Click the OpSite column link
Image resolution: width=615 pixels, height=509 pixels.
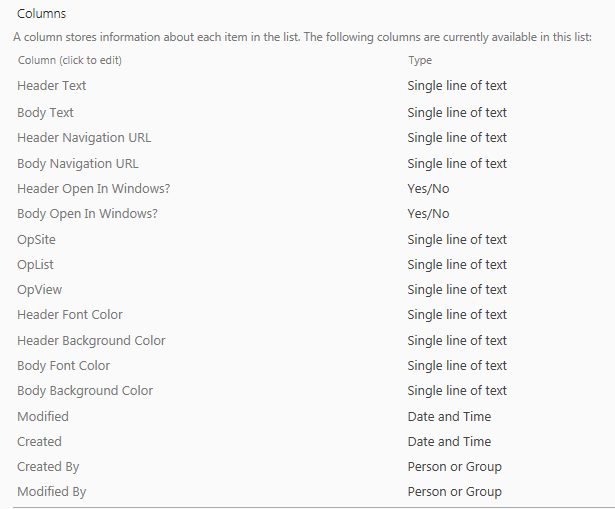coord(36,240)
